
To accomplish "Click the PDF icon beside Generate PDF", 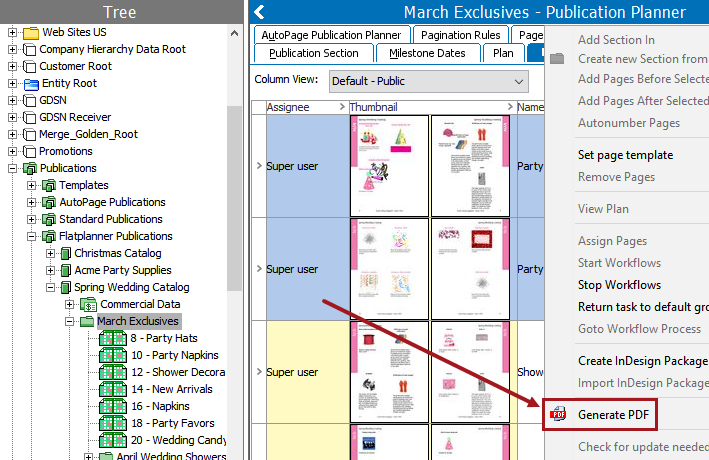I will click(558, 414).
